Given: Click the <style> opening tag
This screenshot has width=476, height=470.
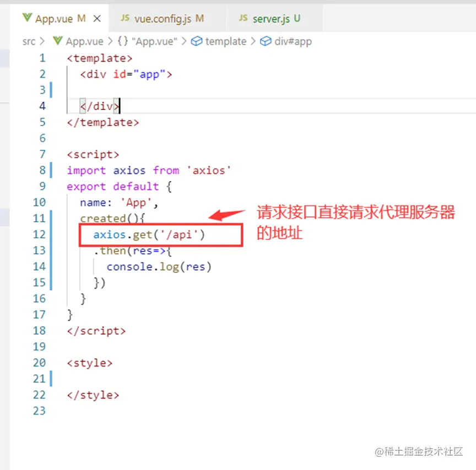Looking at the screenshot, I should 90,363.
